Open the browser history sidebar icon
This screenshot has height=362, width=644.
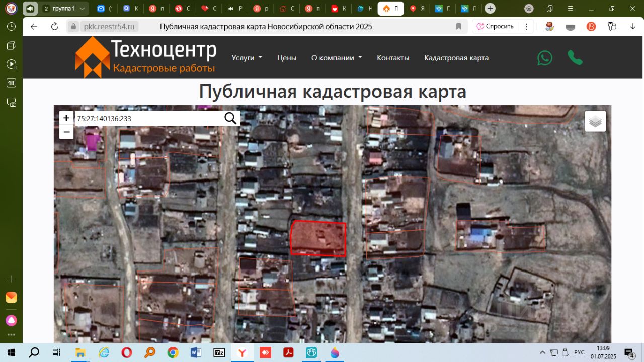[11, 26]
